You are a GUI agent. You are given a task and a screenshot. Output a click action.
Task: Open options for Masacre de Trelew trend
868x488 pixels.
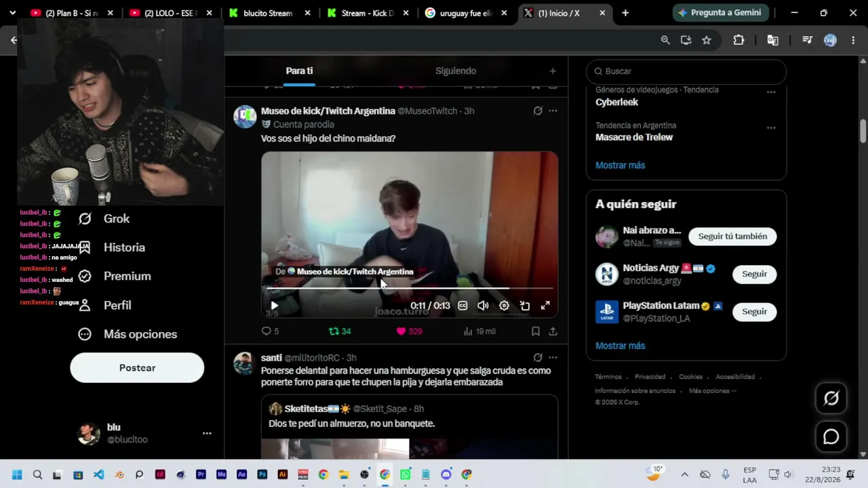point(771,127)
